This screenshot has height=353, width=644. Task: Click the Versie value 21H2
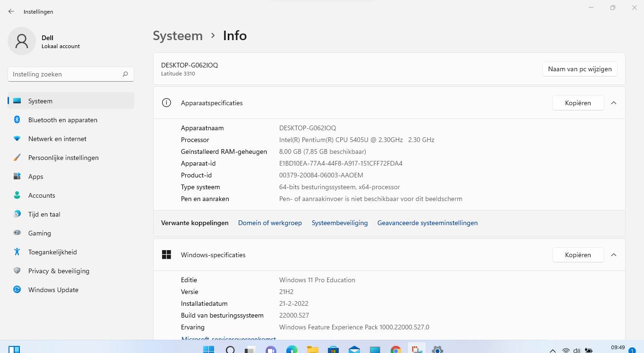(x=286, y=292)
